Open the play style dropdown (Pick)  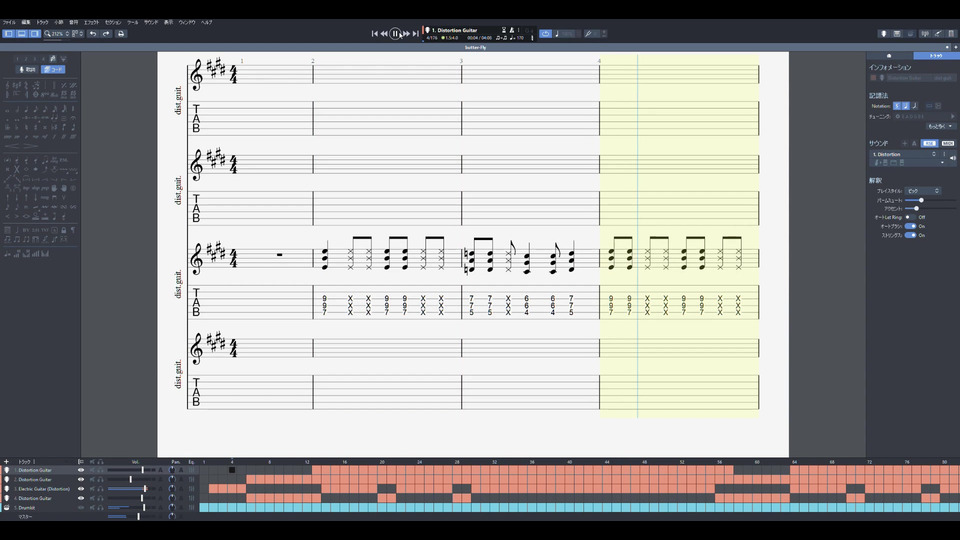pos(923,191)
